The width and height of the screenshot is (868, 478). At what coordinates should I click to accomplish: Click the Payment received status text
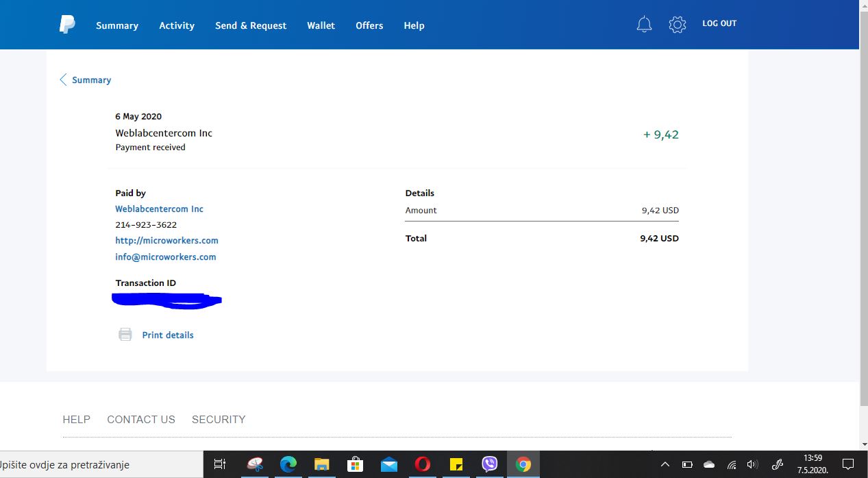pyautogui.click(x=150, y=147)
